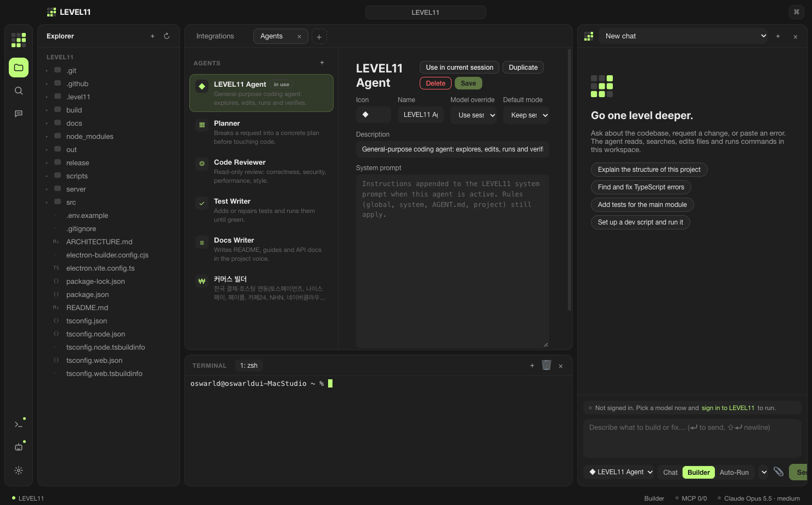Refresh the Explorer file tree
Viewport: 812px width, 505px height.
pyautogui.click(x=167, y=36)
